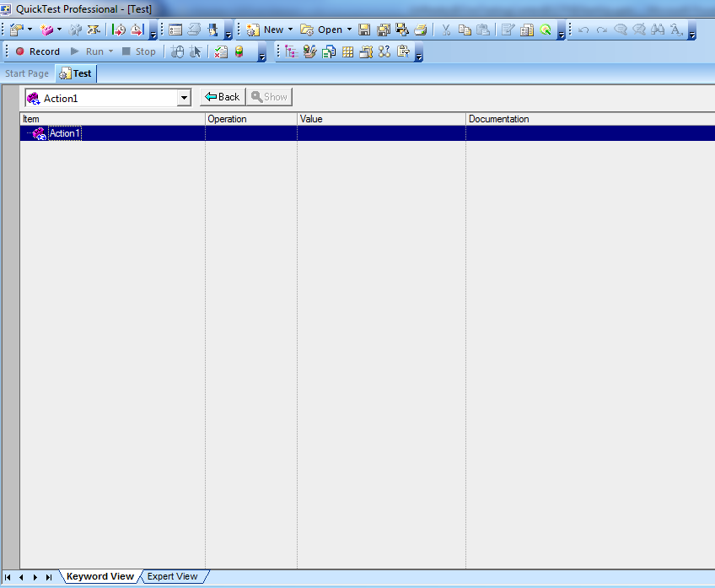Expand the Run button dropdown arrow
Viewport: 715px width, 588px height.
click(110, 51)
